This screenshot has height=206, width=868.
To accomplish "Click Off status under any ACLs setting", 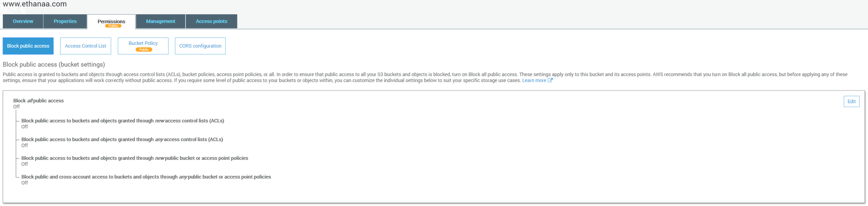I will [x=25, y=146].
